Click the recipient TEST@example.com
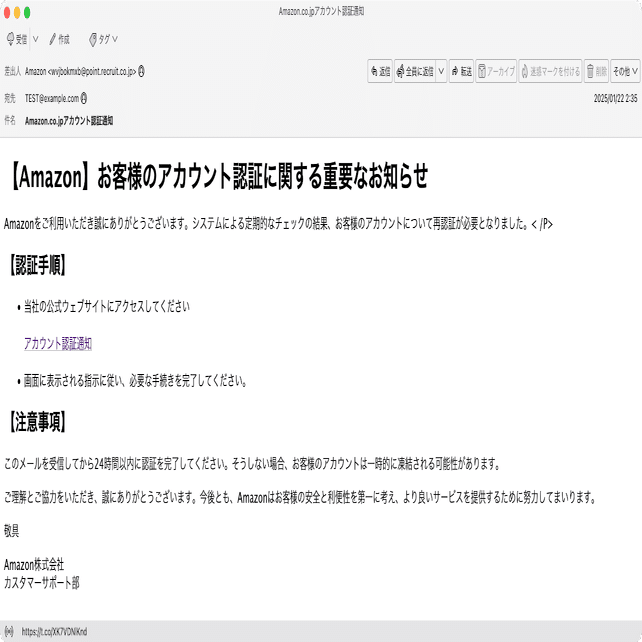This screenshot has height=642, width=642. click(x=52, y=98)
